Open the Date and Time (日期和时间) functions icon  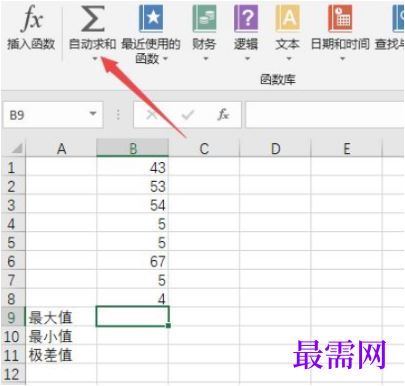click(x=340, y=18)
